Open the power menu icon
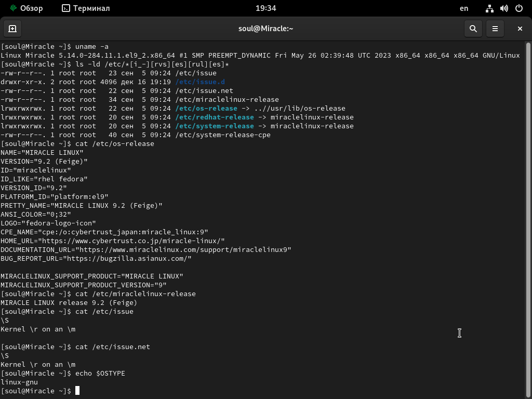The image size is (532, 399). (x=519, y=8)
